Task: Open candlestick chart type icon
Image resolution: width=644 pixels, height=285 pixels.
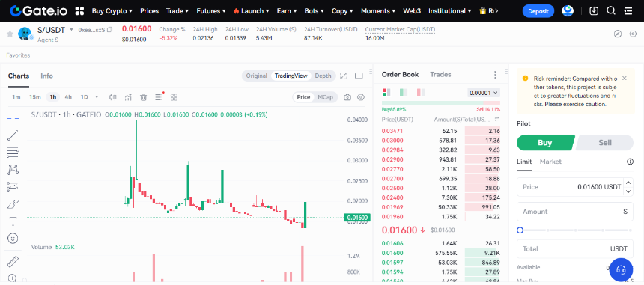Action: [113, 97]
